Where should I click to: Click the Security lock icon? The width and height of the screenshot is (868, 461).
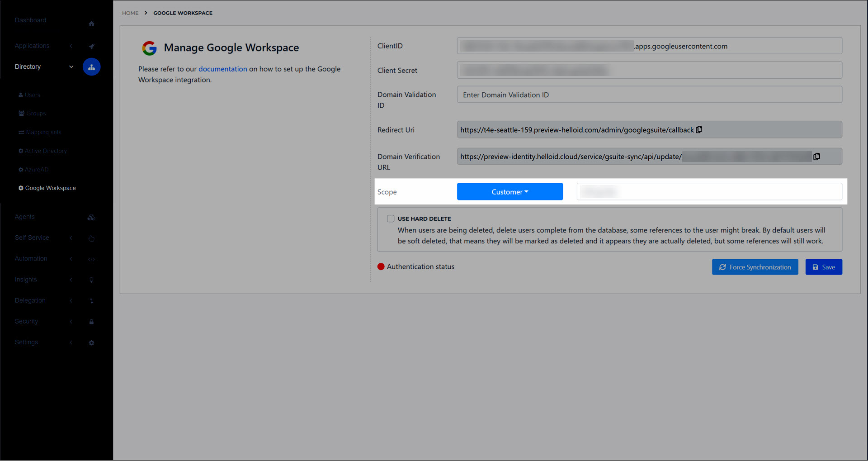[91, 322]
